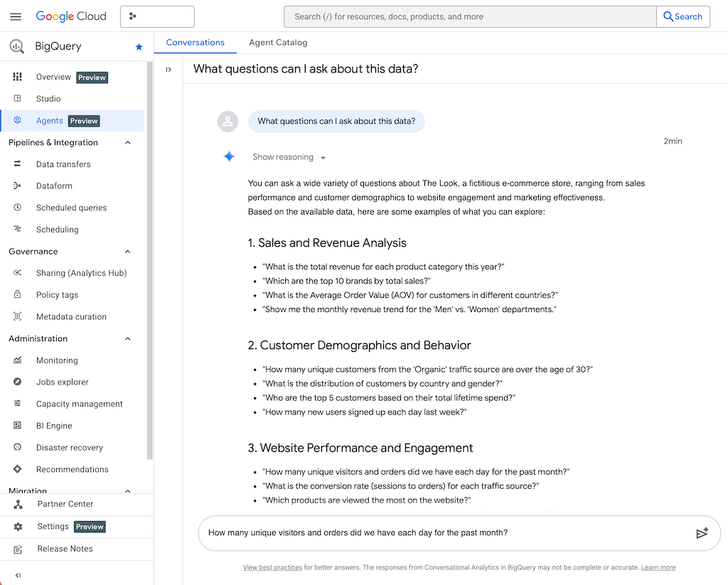Click the Dataform sidebar icon
Image resolution: width=728 pixels, height=585 pixels.
(x=18, y=186)
